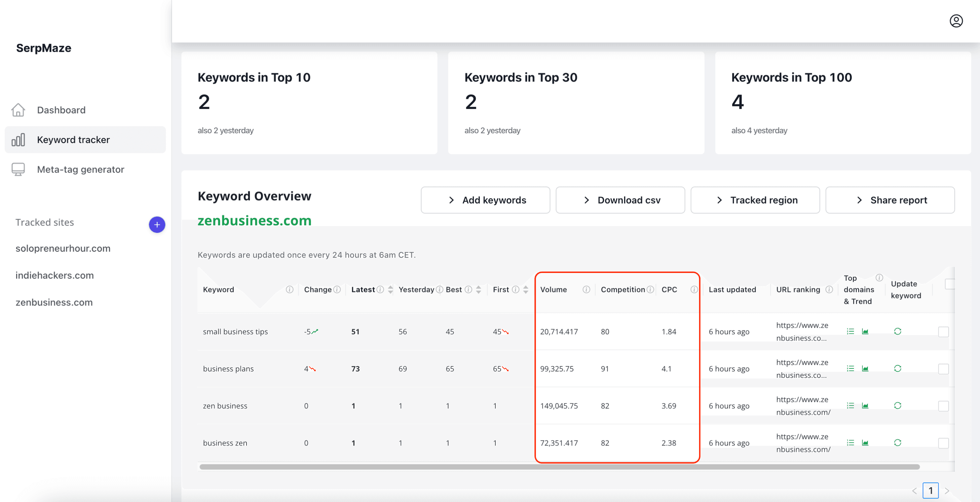
Task: Click info icon next to First column
Action: point(515,290)
